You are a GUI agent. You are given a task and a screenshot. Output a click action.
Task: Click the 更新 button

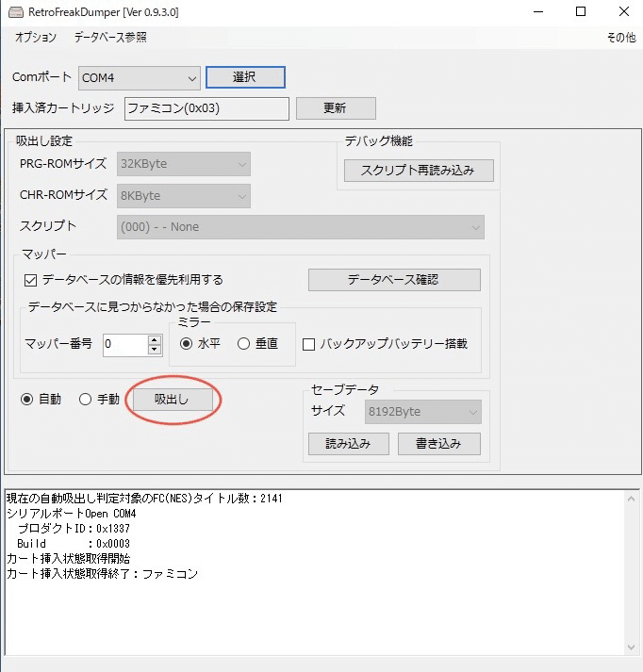[336, 108]
